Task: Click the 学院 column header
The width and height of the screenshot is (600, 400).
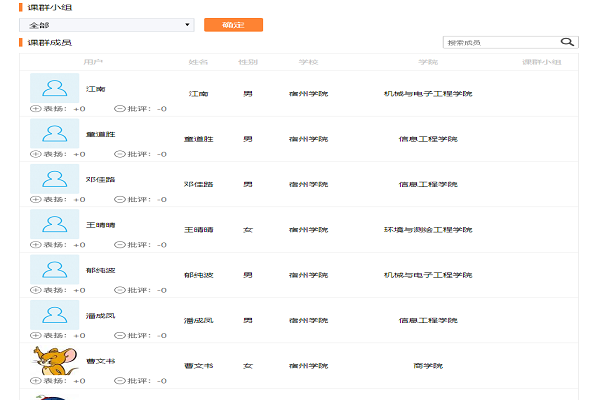Action: (428, 62)
